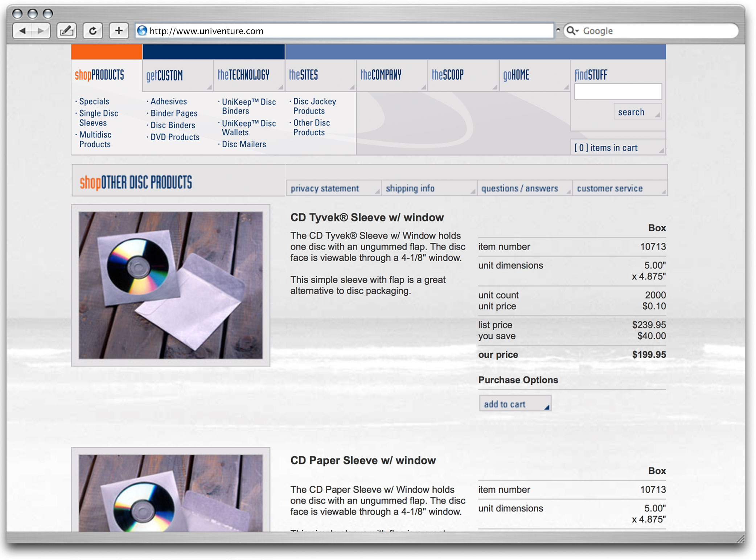Open the customer service tab
Screen dimensions: 756x560
coord(620,188)
